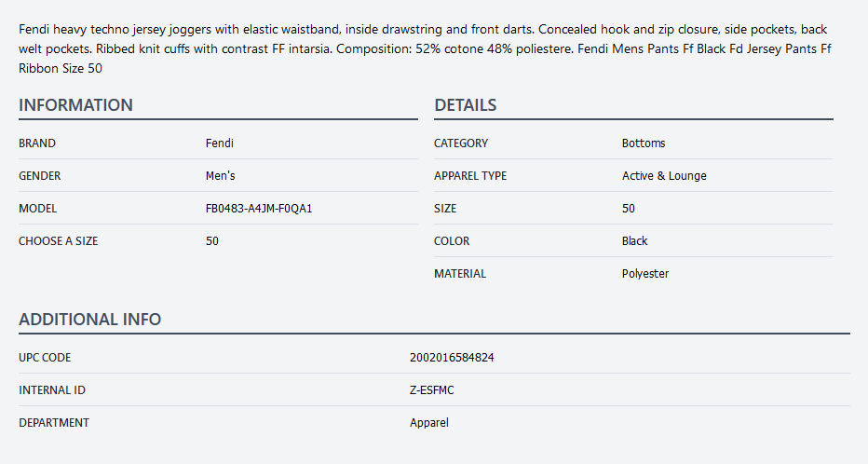Screen dimensions: 868x464
Task: Click the MATERIAL row label
Action: 460,274
